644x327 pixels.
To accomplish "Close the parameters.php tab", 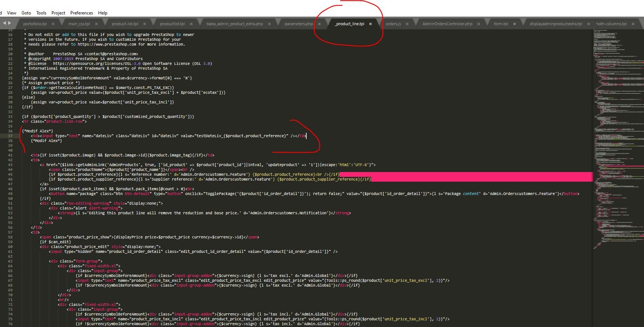I will (x=319, y=24).
